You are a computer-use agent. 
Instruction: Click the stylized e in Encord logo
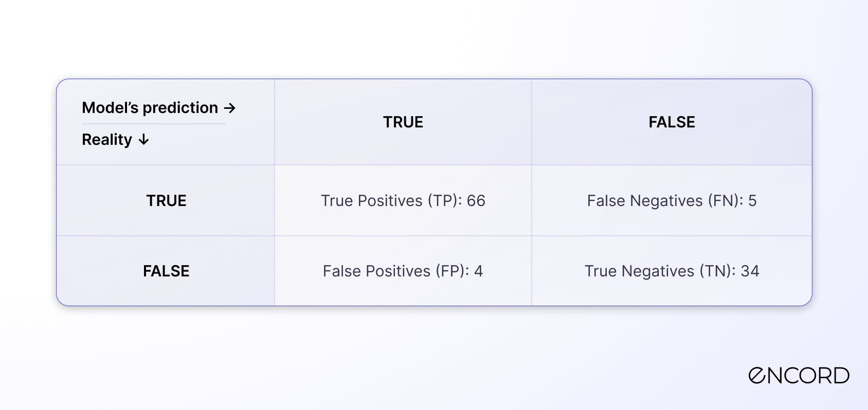[x=758, y=376]
